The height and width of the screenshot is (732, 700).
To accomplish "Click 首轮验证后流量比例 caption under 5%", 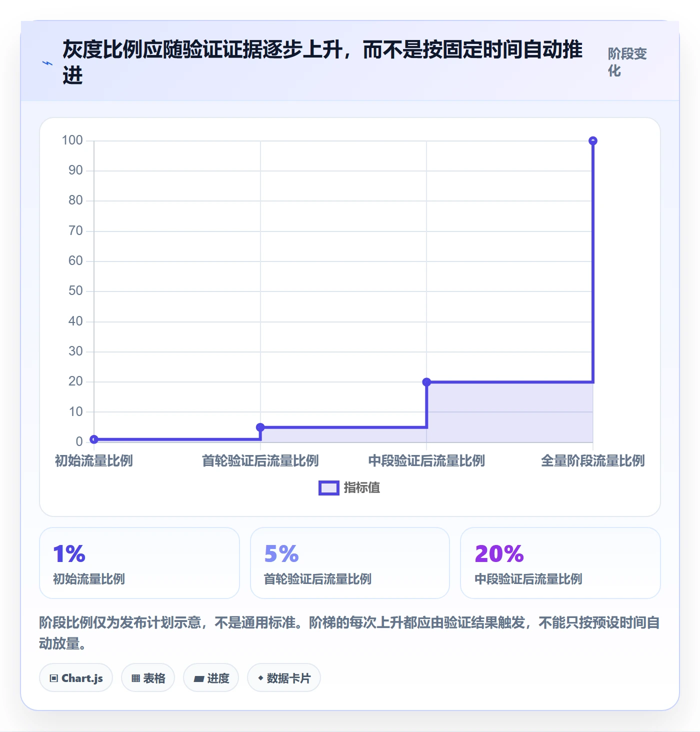I will [317, 579].
